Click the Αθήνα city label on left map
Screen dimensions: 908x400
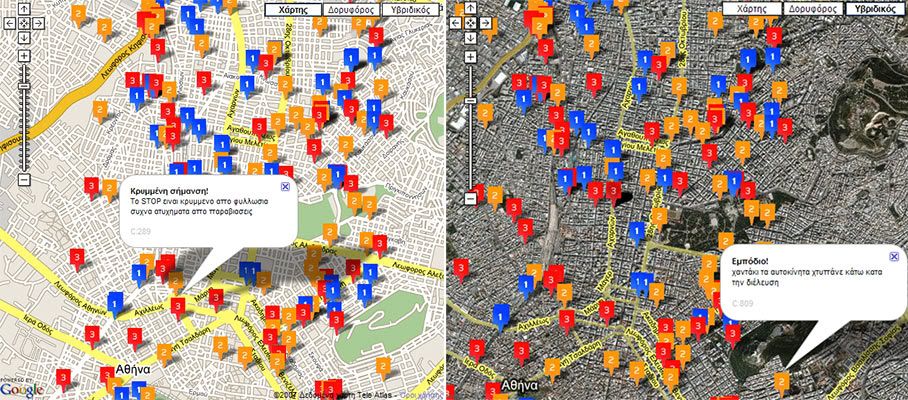point(133,370)
